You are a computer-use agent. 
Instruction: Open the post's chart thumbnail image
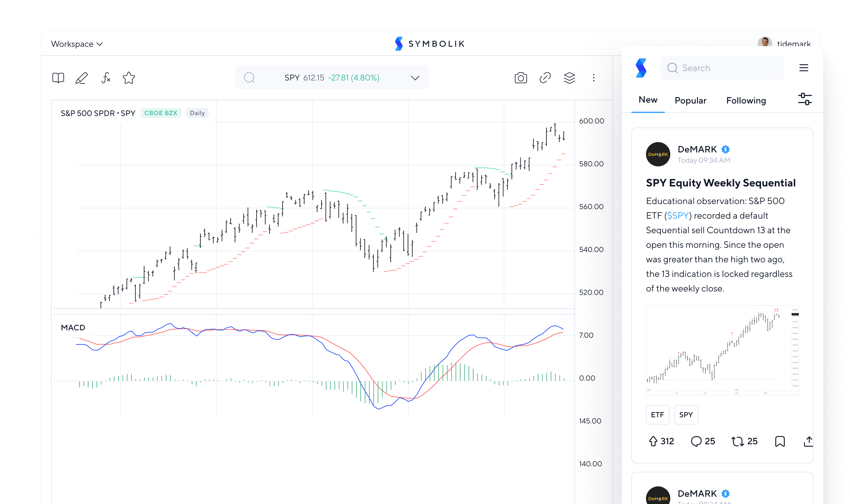pos(722,350)
